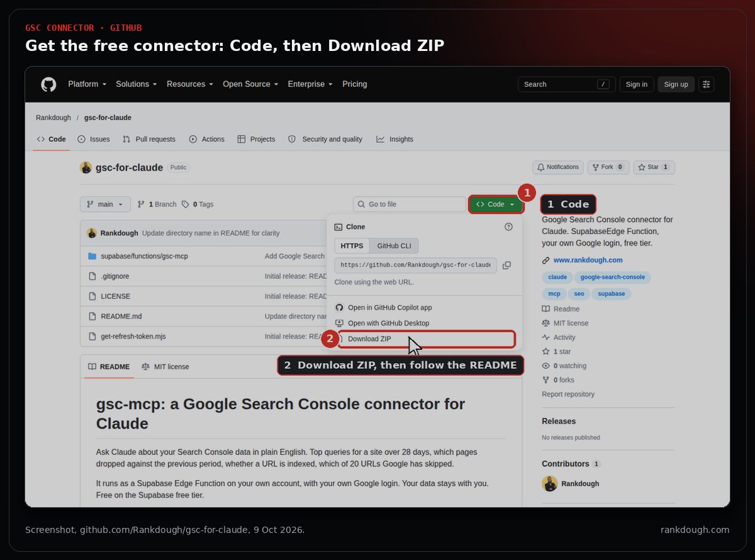Select the README tab below the file list
This screenshot has width=755, height=560.
pyautogui.click(x=108, y=367)
